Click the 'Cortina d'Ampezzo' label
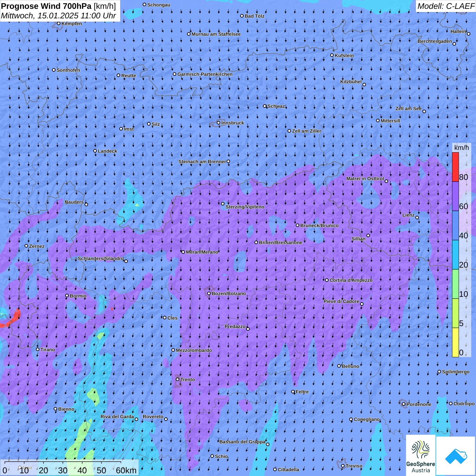Screen dimensions: 476x476 point(351,280)
